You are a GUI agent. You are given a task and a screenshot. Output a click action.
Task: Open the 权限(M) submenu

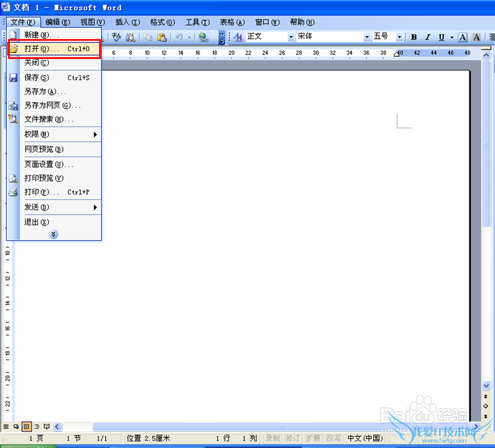[x=60, y=135]
